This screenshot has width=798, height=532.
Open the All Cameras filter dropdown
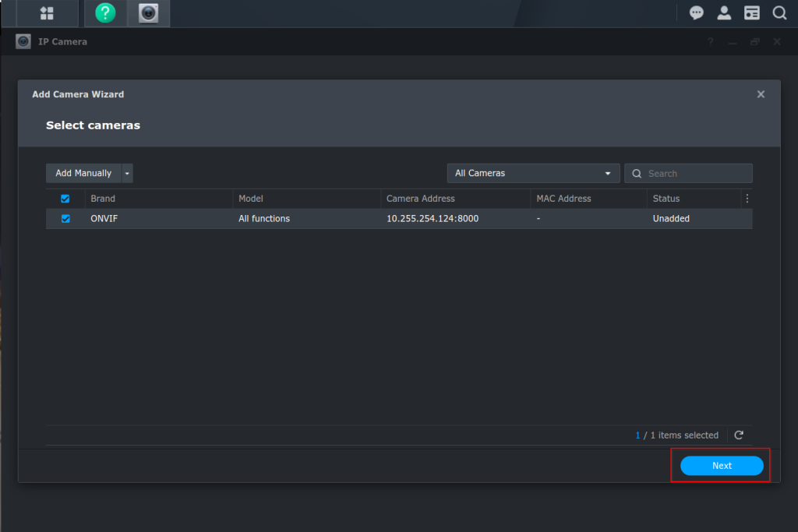pos(533,173)
